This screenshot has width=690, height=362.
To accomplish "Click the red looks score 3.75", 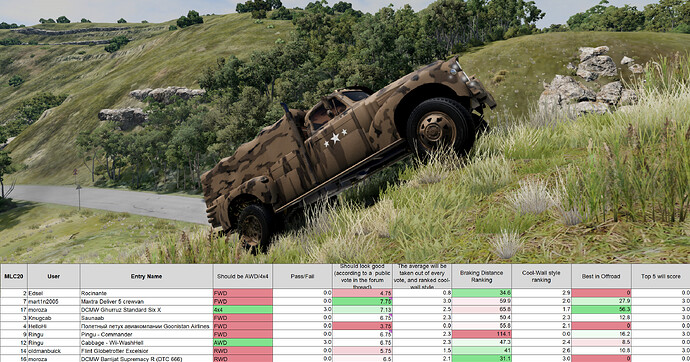I will point(362,326).
